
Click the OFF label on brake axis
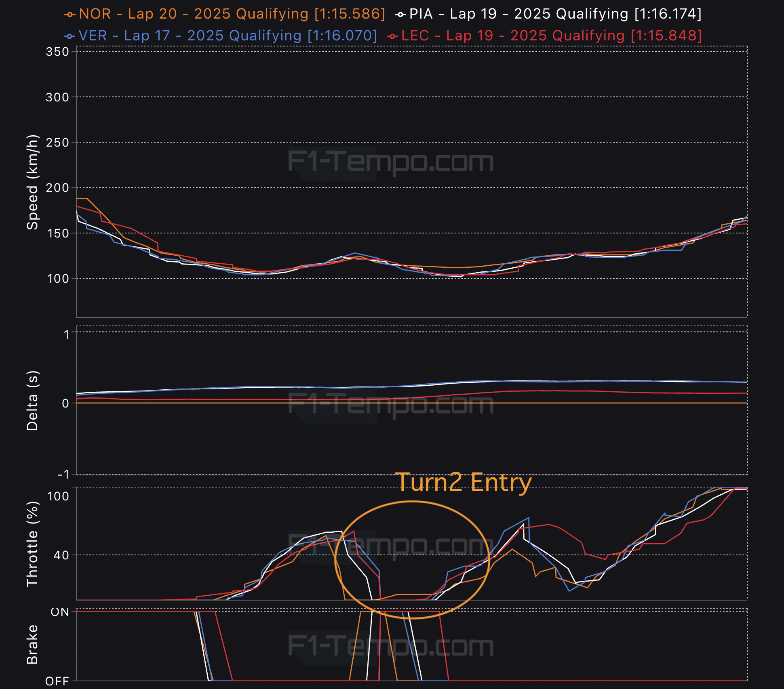tap(57, 681)
